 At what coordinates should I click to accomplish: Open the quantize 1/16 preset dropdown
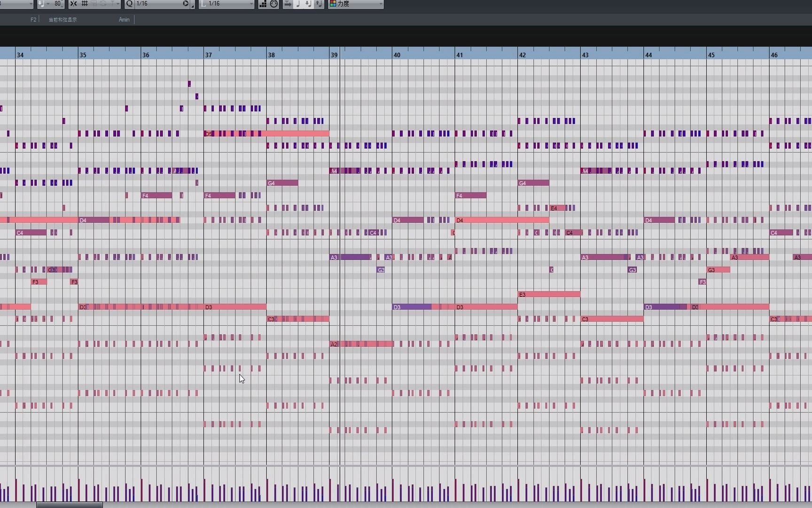click(158, 4)
